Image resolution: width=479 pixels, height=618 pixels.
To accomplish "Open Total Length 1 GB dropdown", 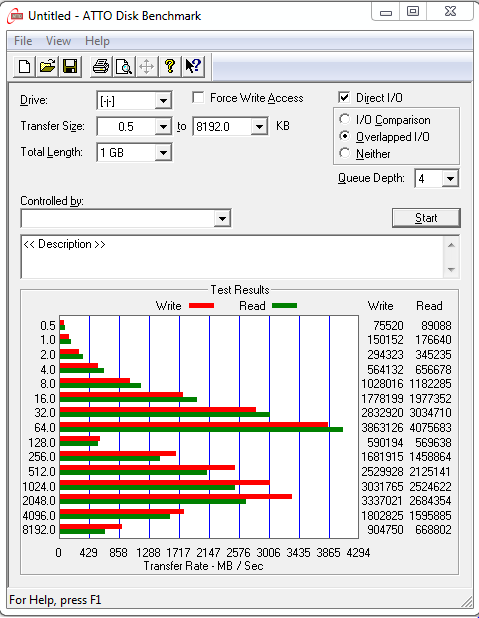I will point(163,153).
